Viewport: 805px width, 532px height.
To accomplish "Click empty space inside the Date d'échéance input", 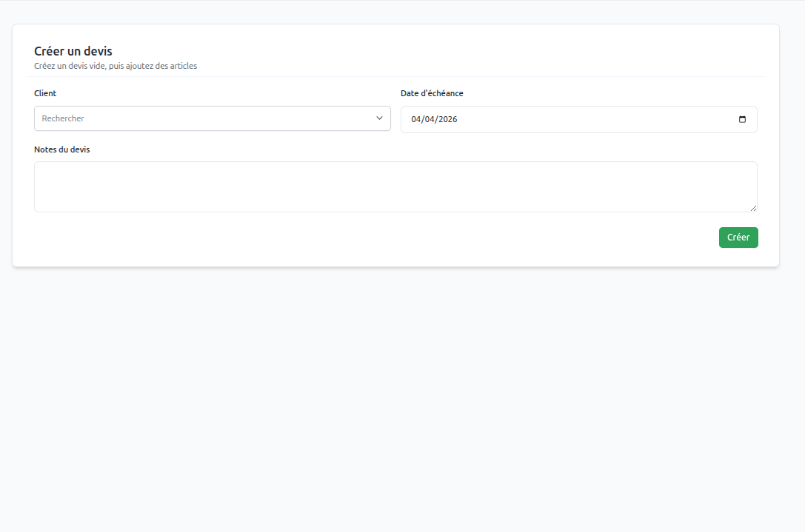I will 592,119.
